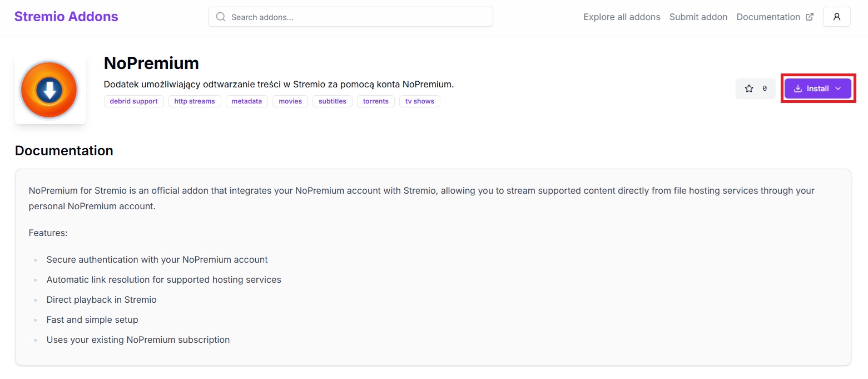Open the Install button menu
The image size is (868, 379).
(818, 88)
